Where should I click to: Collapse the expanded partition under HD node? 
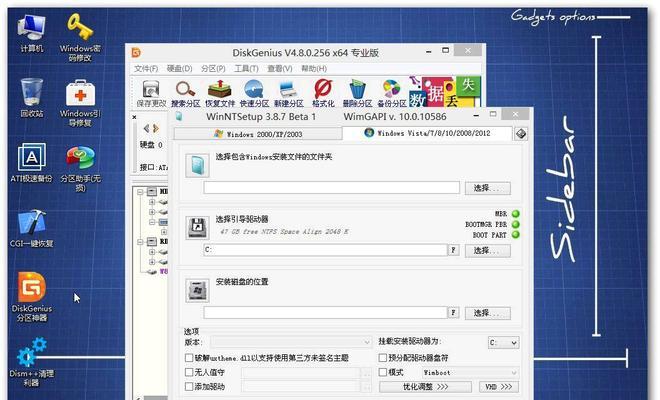pyautogui.click(x=152, y=221)
